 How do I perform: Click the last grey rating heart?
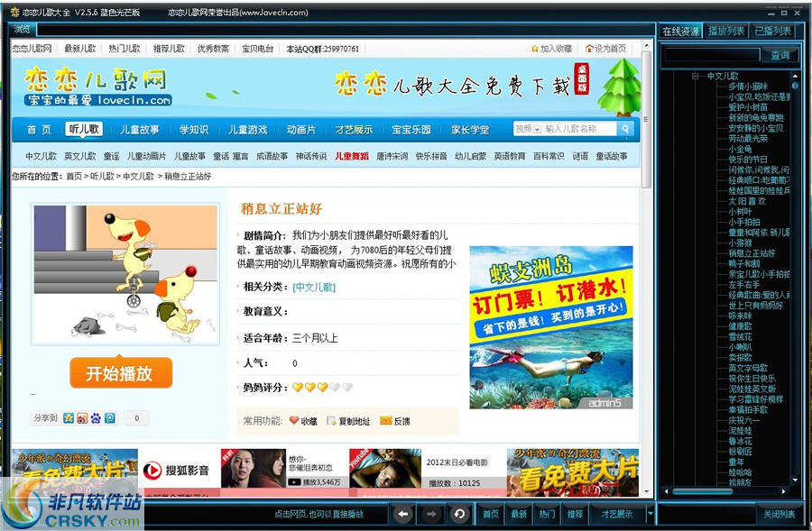click(347, 387)
